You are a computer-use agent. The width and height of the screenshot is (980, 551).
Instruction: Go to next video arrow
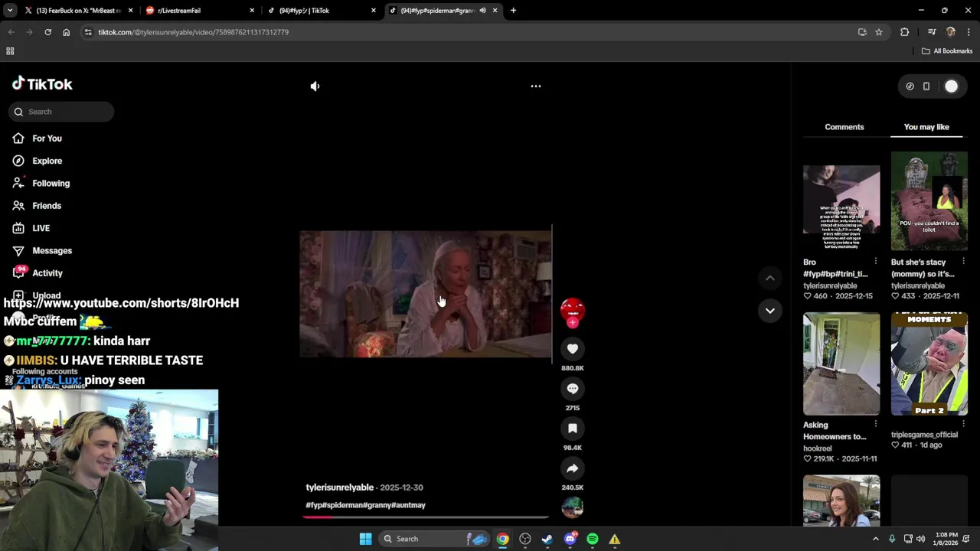[770, 310]
